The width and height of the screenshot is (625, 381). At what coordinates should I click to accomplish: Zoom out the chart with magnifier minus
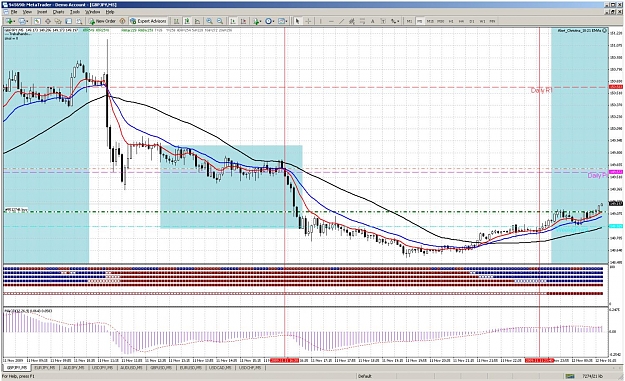coord(220,21)
